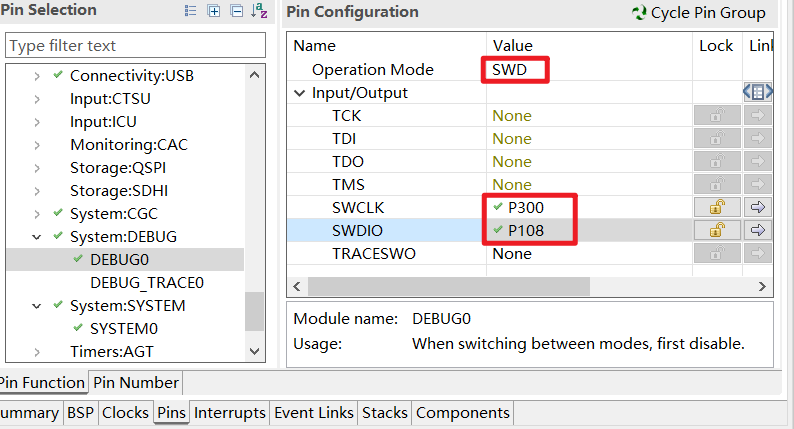Collapse the System:SYSTEM tree node
This screenshot has height=429, width=794.
coord(36,306)
